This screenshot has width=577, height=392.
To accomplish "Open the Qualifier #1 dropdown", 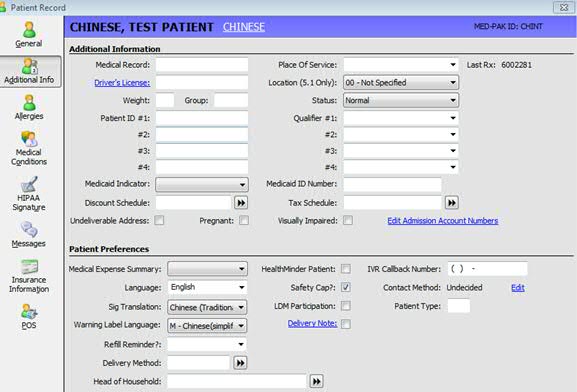I will click(401, 118).
